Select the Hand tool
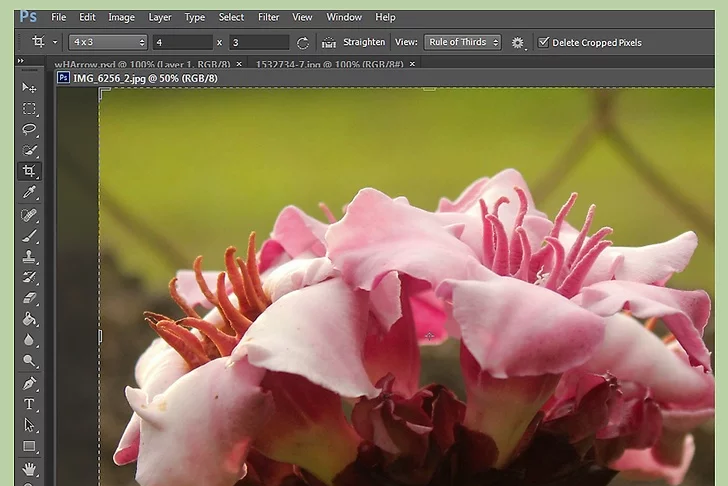This screenshot has height=486, width=728. pyautogui.click(x=29, y=467)
